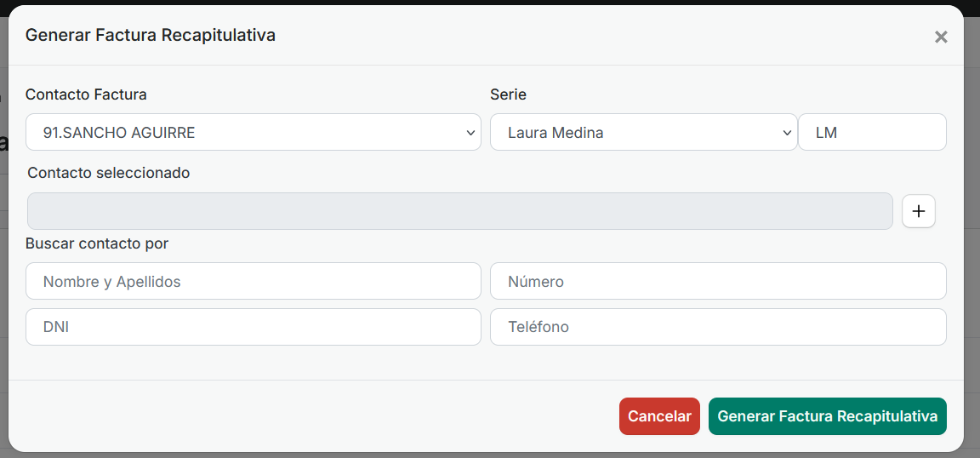Click the greyed Contacto seleccionado field
This screenshot has width=980, height=458.
click(459, 211)
